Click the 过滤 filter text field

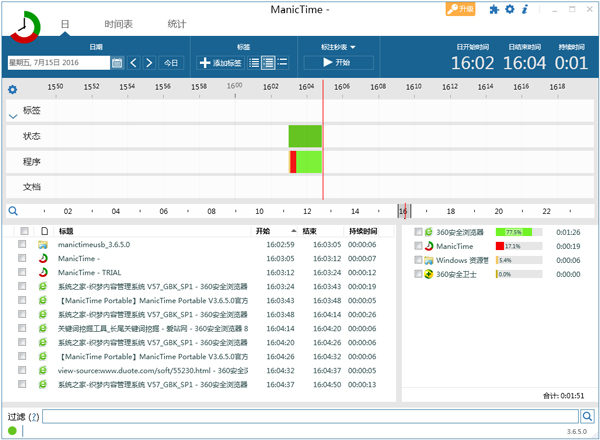(x=310, y=416)
